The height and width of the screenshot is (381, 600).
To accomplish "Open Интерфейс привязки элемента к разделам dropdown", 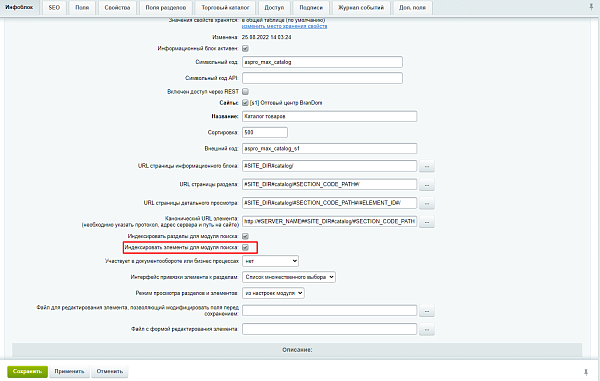I will 289,277.
